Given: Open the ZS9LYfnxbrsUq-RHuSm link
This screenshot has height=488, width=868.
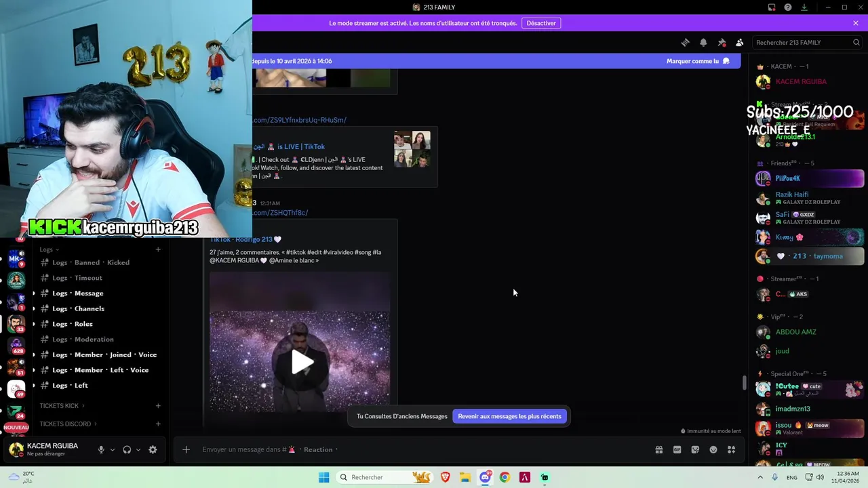Looking at the screenshot, I should [x=299, y=120].
